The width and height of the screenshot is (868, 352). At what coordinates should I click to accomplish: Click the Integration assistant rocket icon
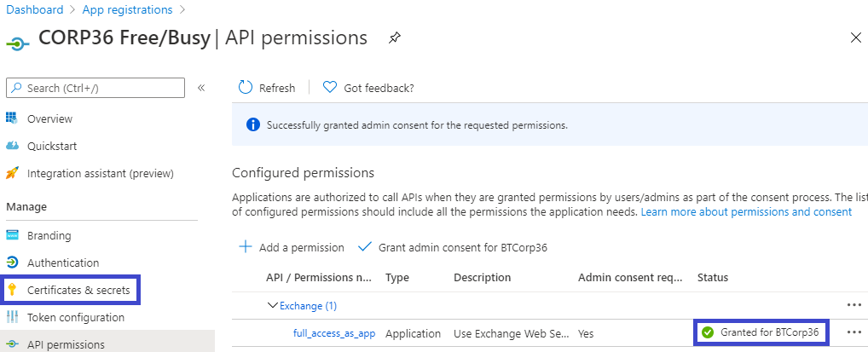[x=12, y=173]
